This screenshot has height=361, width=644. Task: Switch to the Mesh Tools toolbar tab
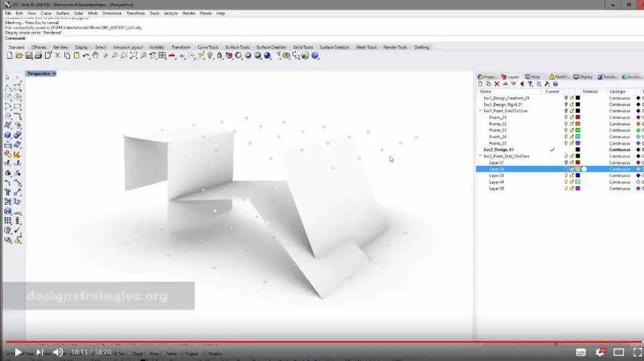point(366,47)
